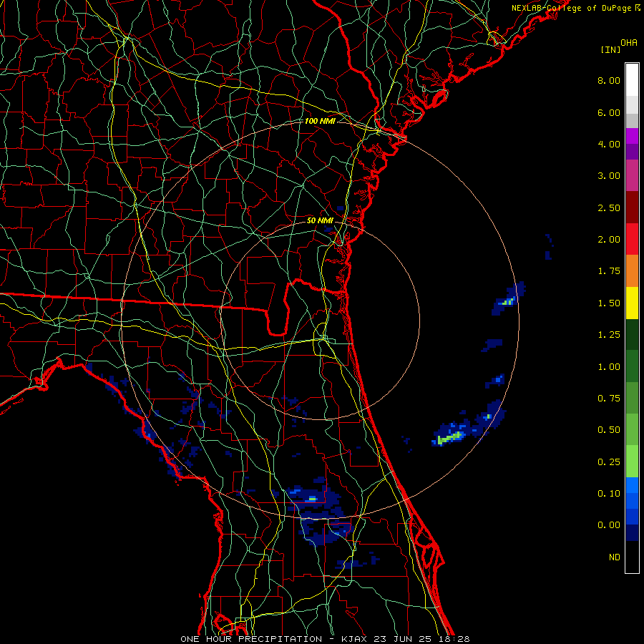Pick the pink legend swatch beside 3.00
Screen dimensions: 644x644
(x=632, y=175)
